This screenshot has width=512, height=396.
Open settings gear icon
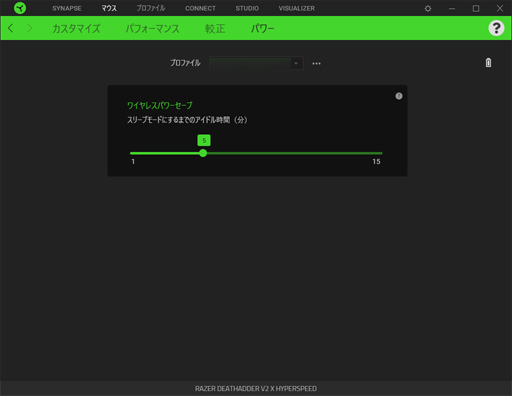click(x=428, y=8)
